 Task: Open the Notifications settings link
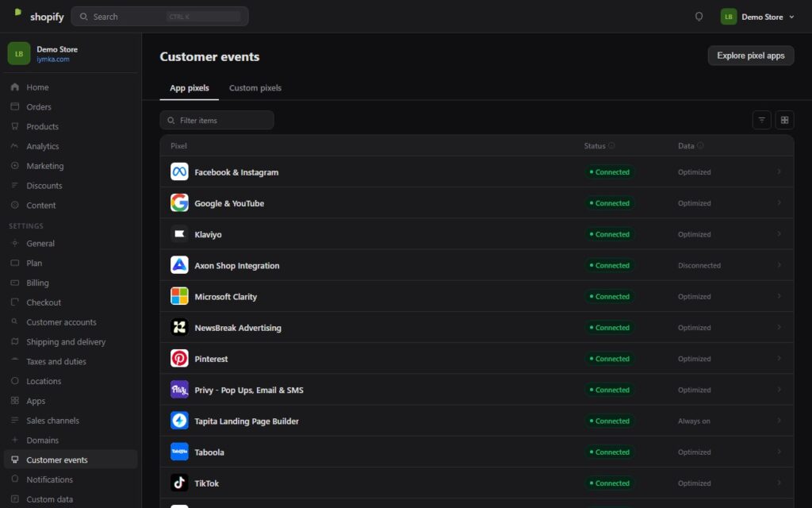pyautogui.click(x=71, y=479)
